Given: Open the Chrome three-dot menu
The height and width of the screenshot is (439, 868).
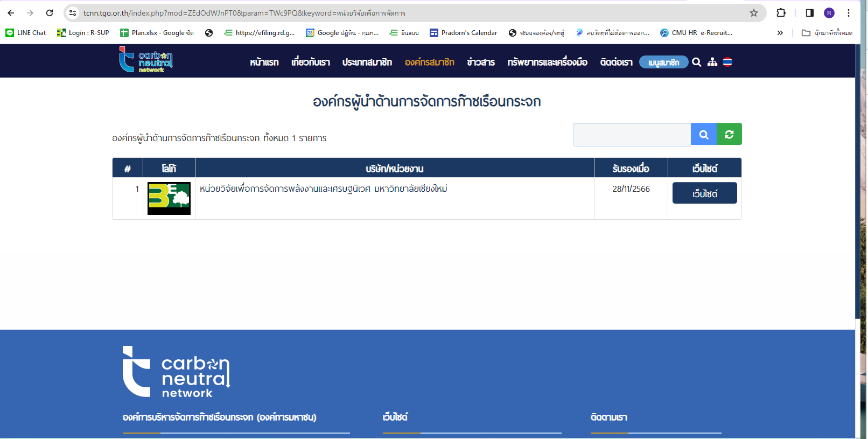Looking at the screenshot, I should [x=849, y=13].
